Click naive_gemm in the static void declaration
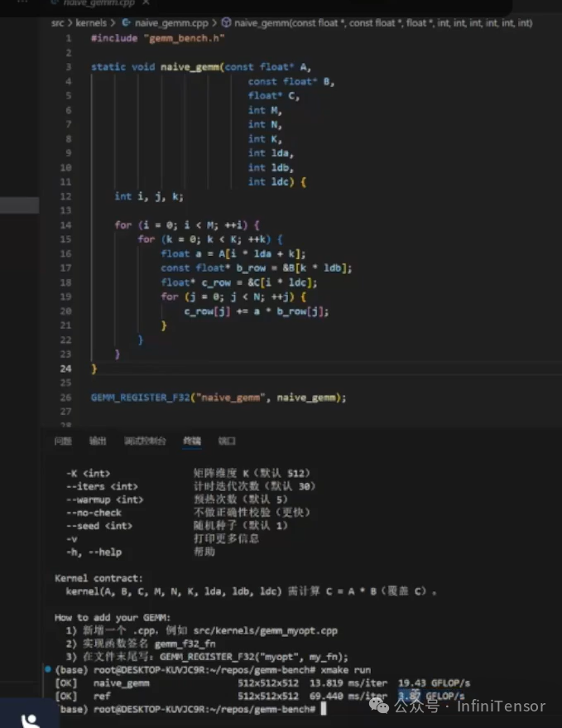562x728 pixels. (x=190, y=67)
